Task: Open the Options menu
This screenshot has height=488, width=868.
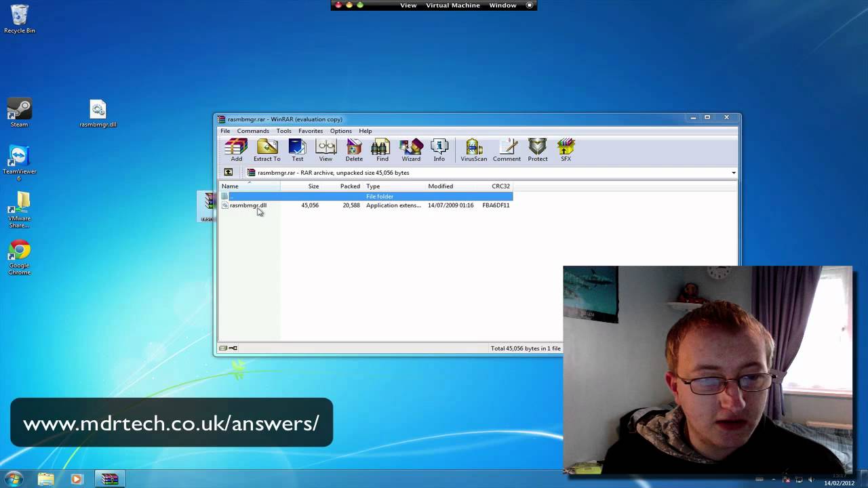Action: point(340,131)
